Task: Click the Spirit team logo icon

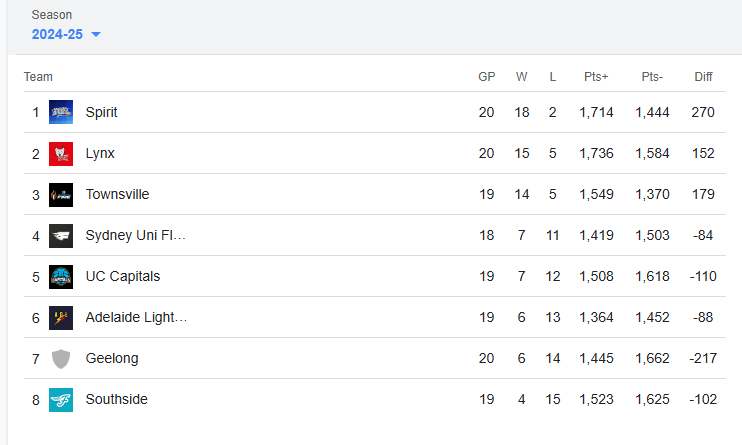Action: click(x=61, y=112)
